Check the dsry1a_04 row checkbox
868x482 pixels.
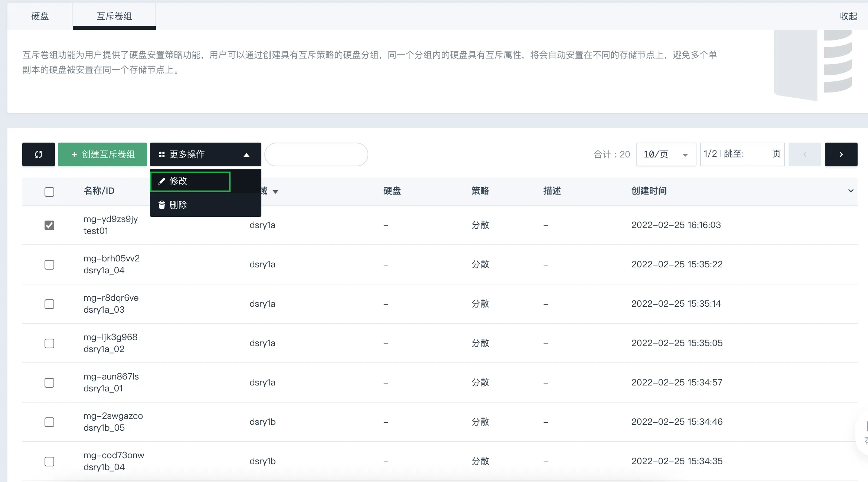(49, 265)
